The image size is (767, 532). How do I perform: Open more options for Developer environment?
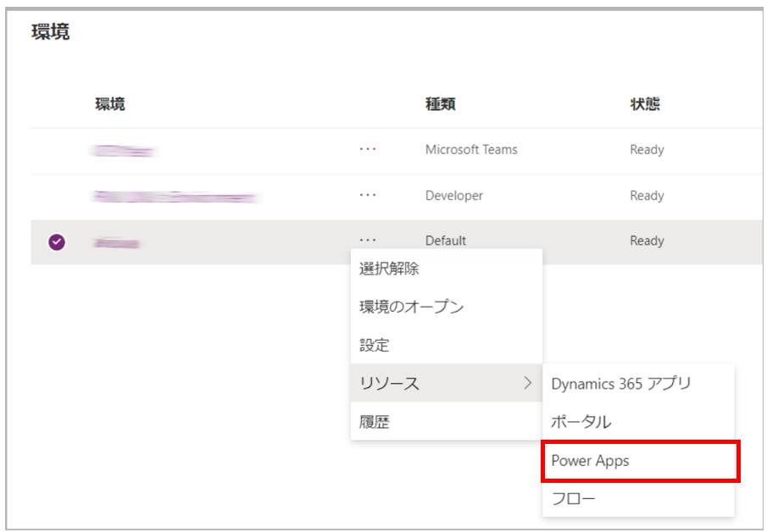coord(367,195)
